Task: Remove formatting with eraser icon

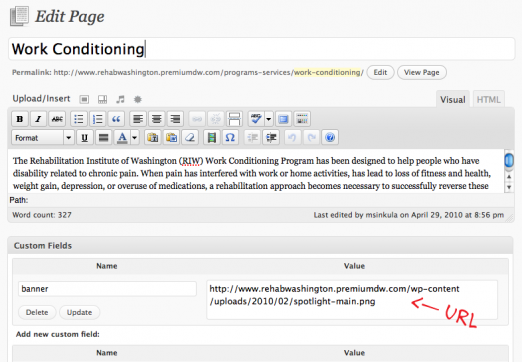Action: point(190,138)
